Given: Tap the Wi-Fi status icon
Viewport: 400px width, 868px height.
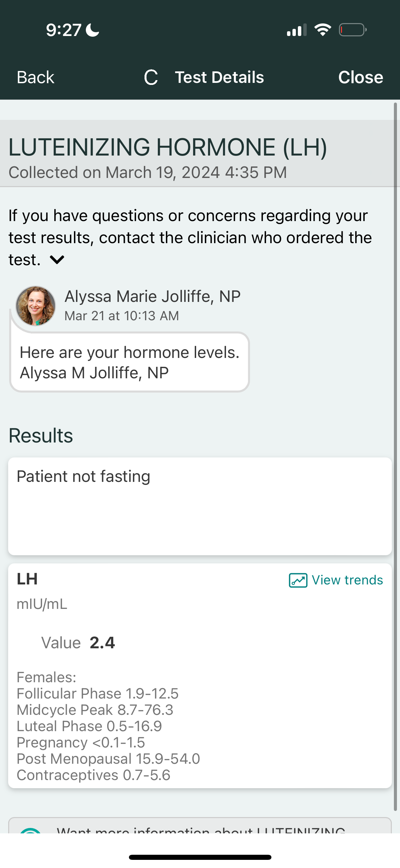Looking at the screenshot, I should coord(323,30).
